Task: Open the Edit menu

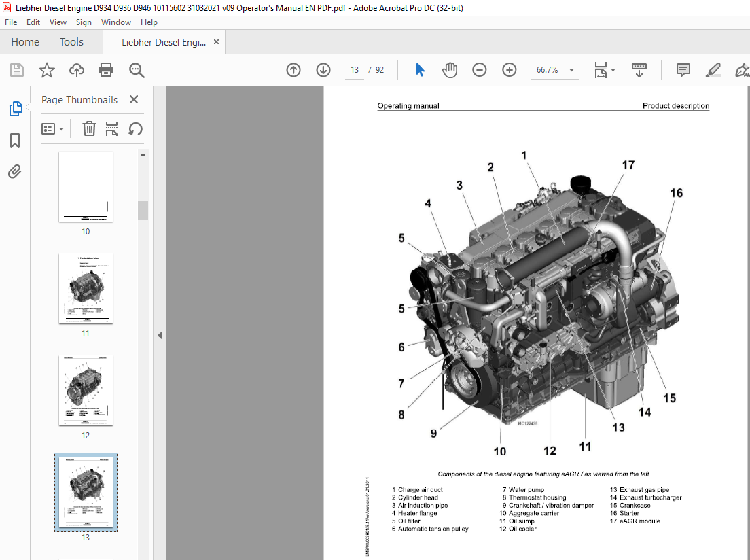Action: click(33, 22)
